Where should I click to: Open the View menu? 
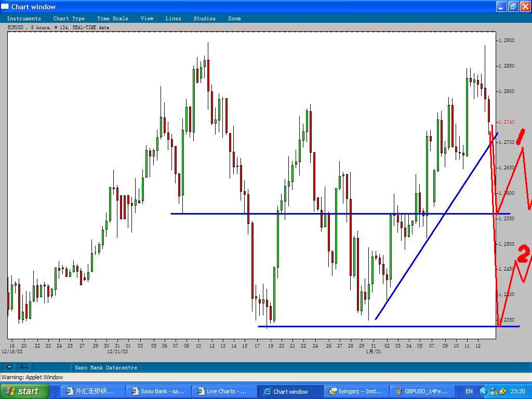pyautogui.click(x=147, y=19)
